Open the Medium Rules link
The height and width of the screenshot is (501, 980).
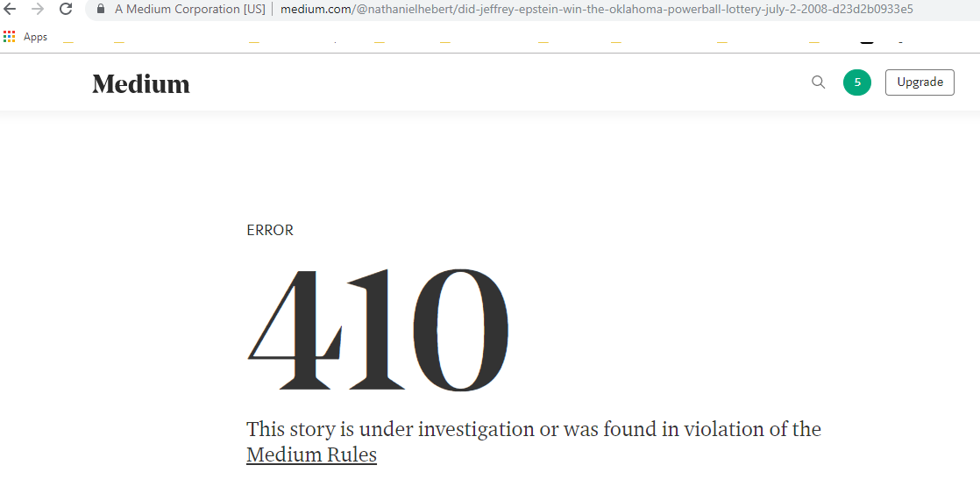(x=311, y=454)
